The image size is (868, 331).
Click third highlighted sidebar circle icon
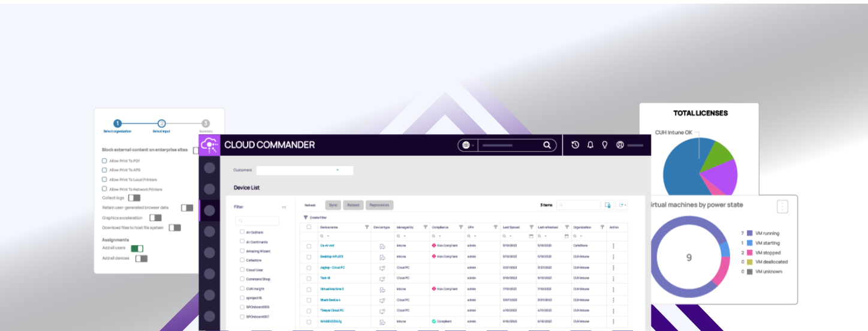tap(209, 210)
